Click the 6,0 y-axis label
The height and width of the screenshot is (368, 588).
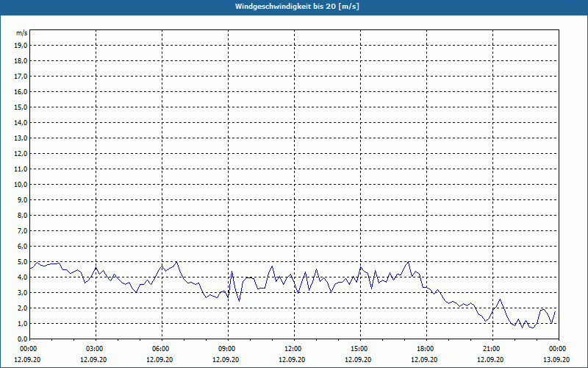click(23, 246)
